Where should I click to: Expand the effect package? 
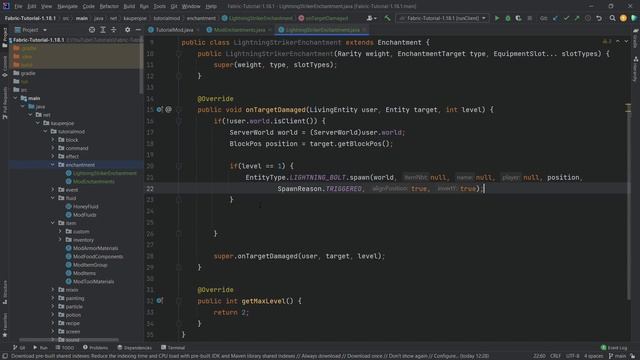coord(53,156)
